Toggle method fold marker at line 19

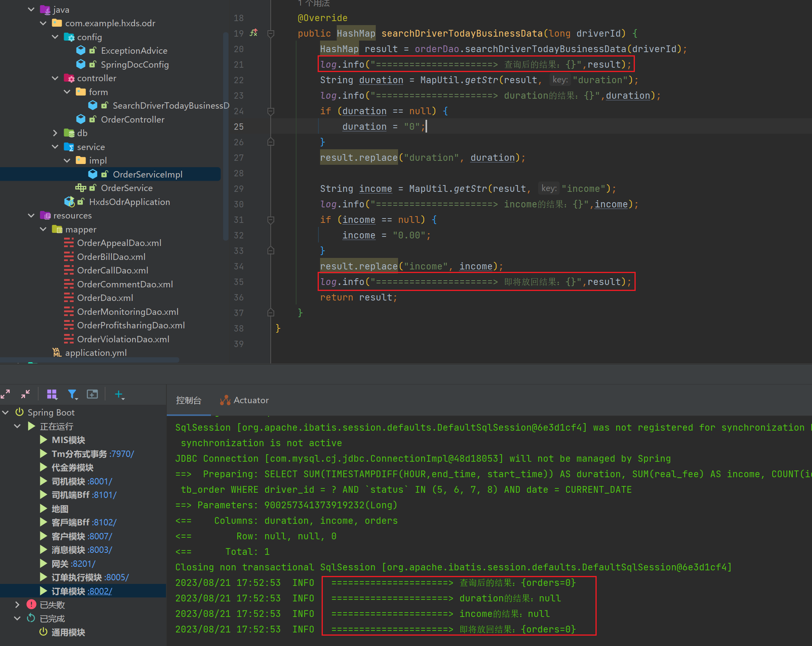[x=271, y=33]
